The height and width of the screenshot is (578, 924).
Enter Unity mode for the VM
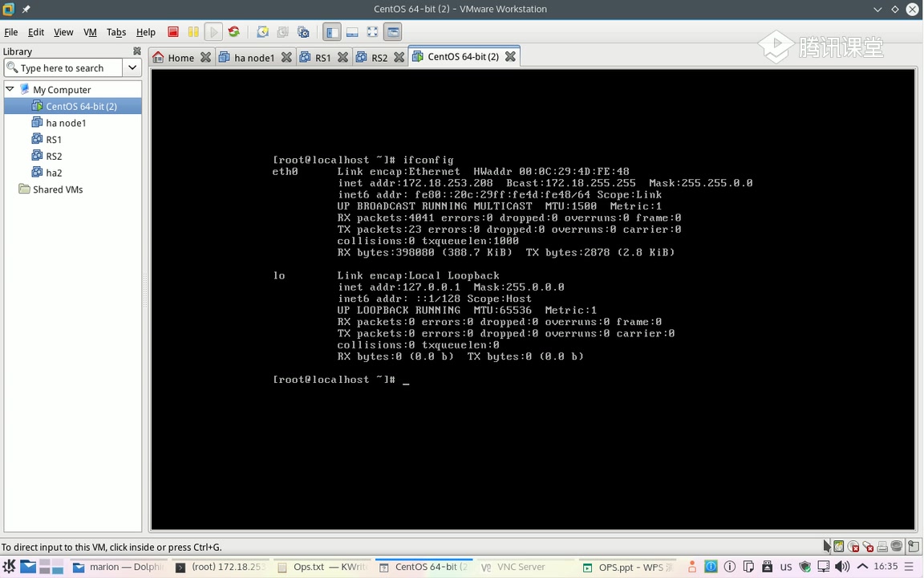click(392, 32)
